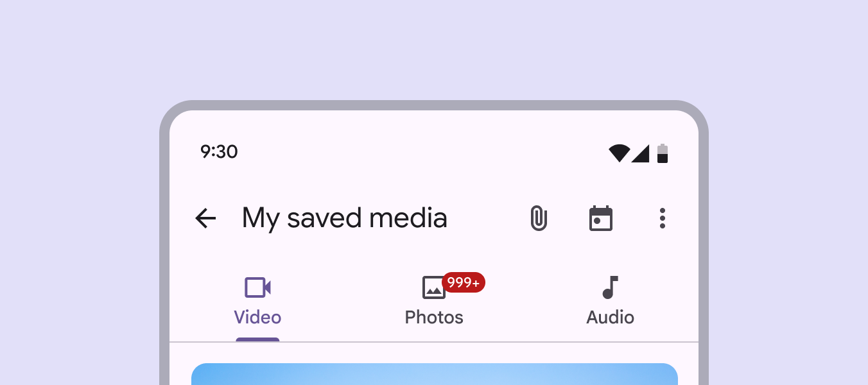Screen dimensions: 868x385
Task: Tap the back arrow
Action: point(205,218)
